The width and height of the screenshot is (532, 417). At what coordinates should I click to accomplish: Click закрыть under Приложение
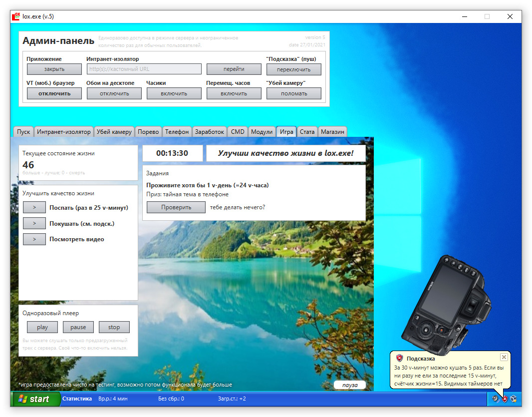pyautogui.click(x=54, y=69)
